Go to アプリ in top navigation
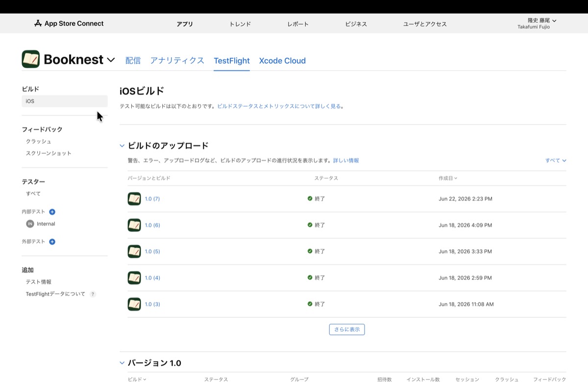Screen dimensions: 588x382 click(x=185, y=24)
